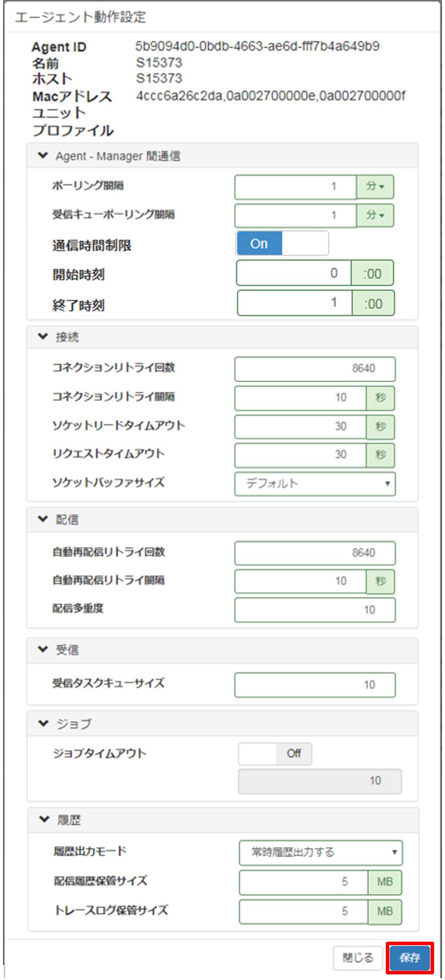Toggle the ジョブタイムアウト Off switch
The height and width of the screenshot is (980, 445).
tap(275, 754)
